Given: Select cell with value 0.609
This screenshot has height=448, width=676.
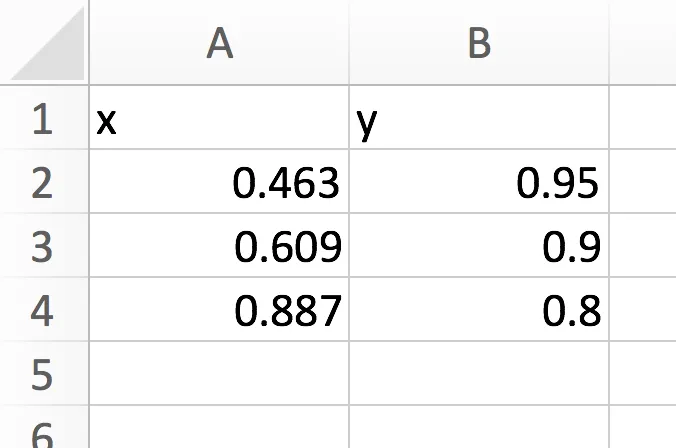Looking at the screenshot, I should click(x=219, y=245).
